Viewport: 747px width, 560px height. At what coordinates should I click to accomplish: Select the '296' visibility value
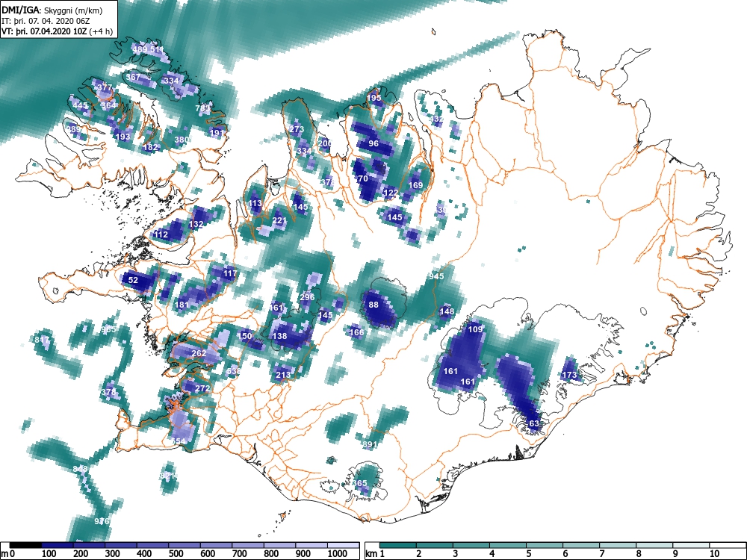click(307, 297)
